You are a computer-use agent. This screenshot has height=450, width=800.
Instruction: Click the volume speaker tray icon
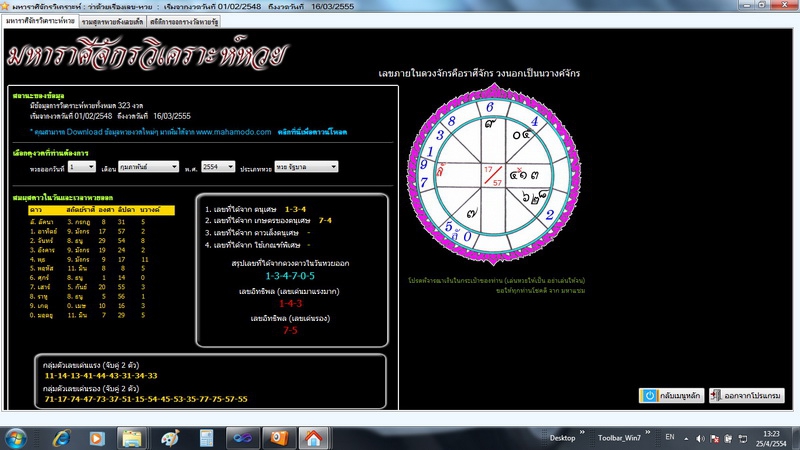pos(700,439)
